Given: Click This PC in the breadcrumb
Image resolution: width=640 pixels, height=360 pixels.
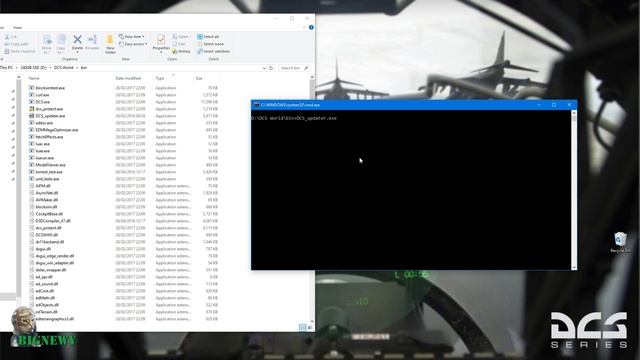Looking at the screenshot, I should [7, 68].
